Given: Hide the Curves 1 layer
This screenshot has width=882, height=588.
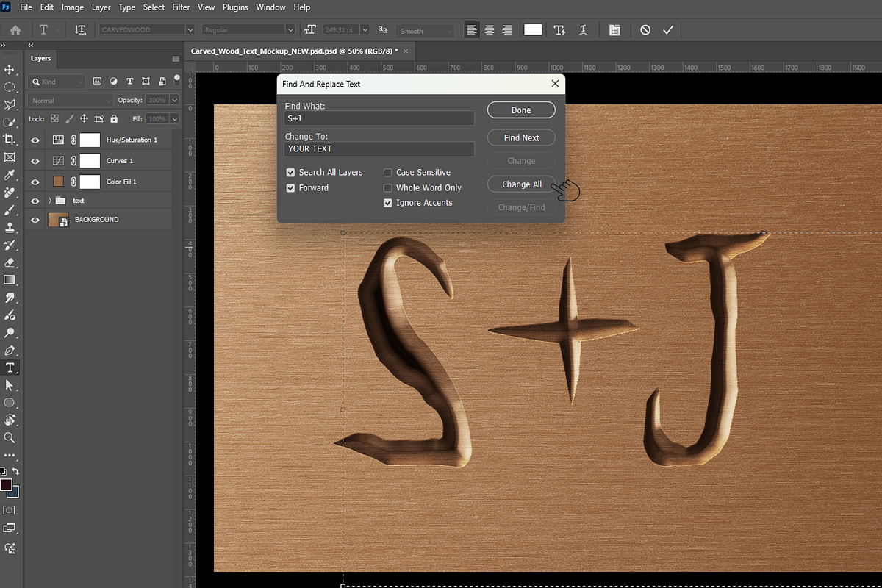Looking at the screenshot, I should [x=35, y=161].
